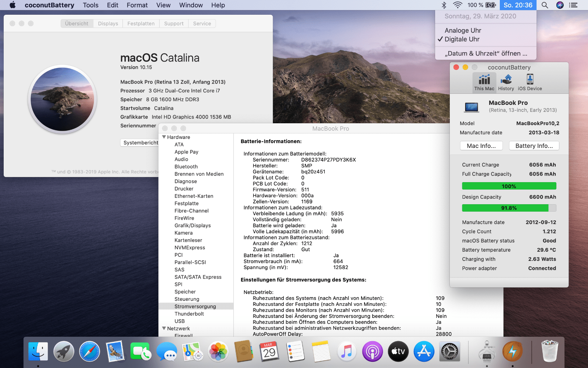
Task: Open Music from the Dock
Action: click(x=347, y=351)
